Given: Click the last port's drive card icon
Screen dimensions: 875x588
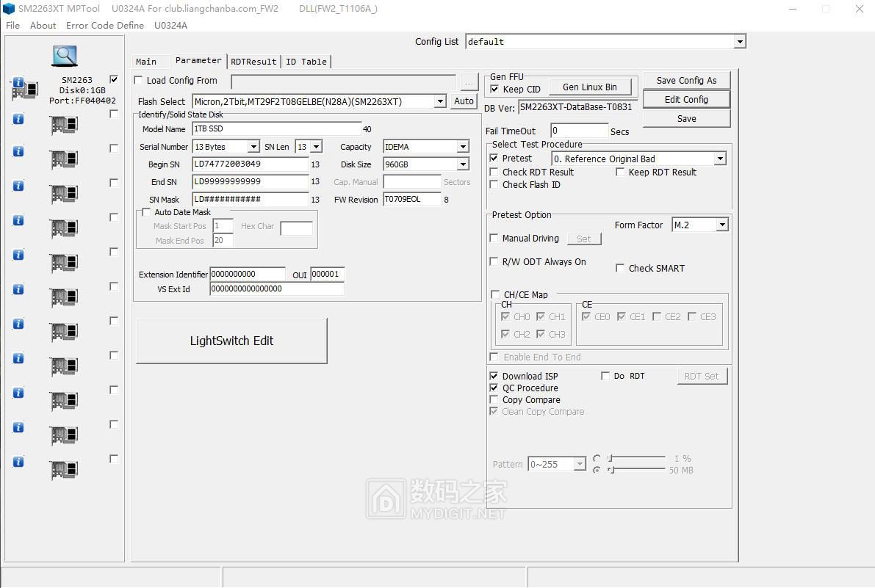Looking at the screenshot, I should click(64, 471).
